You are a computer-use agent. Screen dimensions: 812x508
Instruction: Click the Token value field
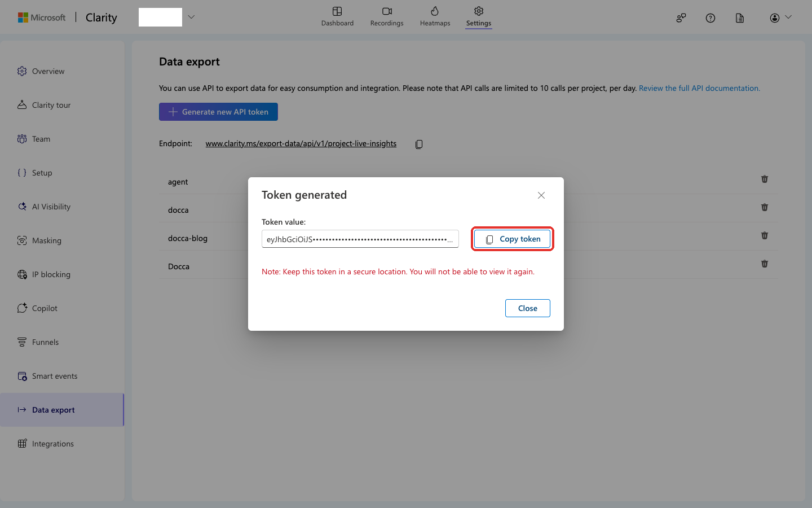[x=360, y=239]
